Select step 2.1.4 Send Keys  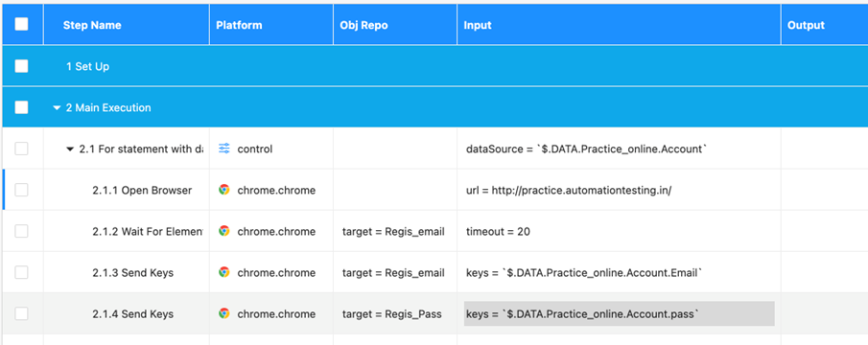(x=133, y=314)
